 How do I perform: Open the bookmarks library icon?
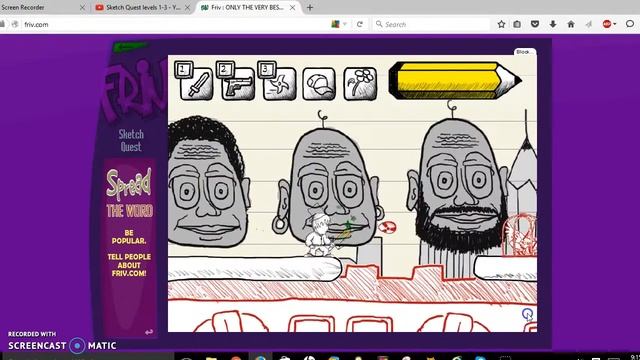(x=517, y=24)
